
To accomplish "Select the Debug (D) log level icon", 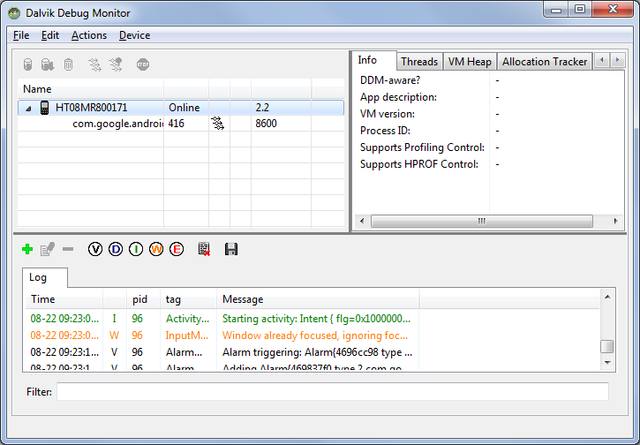I will tap(115, 248).
